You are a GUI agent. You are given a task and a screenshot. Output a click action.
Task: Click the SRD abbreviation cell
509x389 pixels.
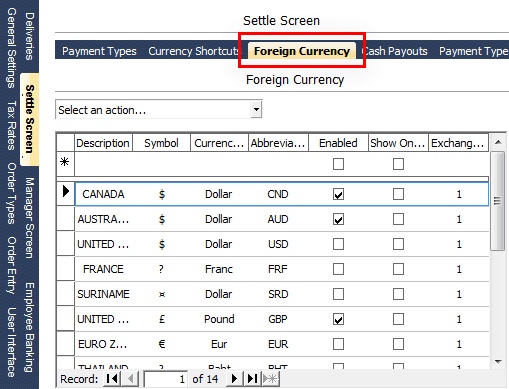point(278,294)
